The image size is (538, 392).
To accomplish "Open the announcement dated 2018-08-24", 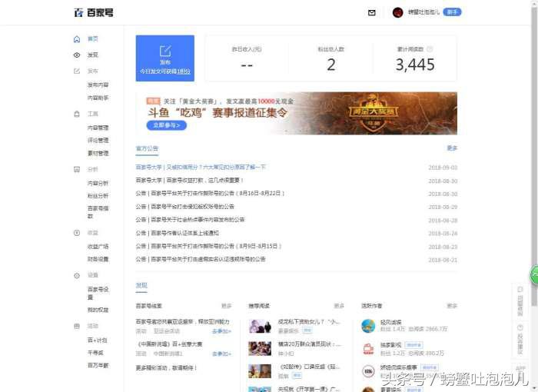I will (x=178, y=233).
